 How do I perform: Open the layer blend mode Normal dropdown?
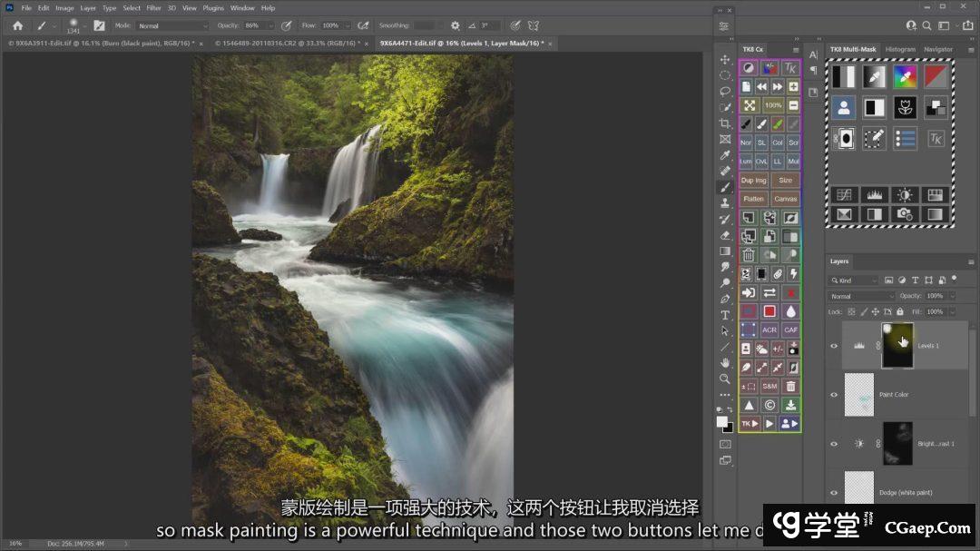pyautogui.click(x=862, y=296)
